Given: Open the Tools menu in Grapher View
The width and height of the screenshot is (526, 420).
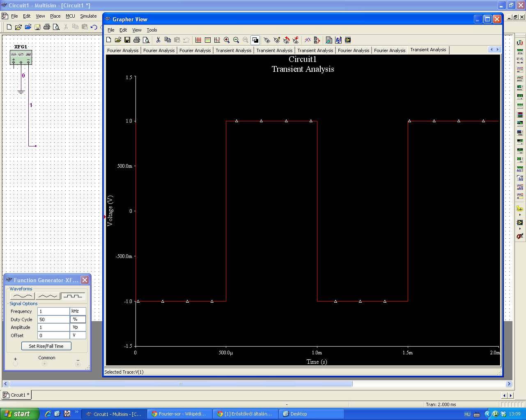Looking at the screenshot, I should point(152,30).
